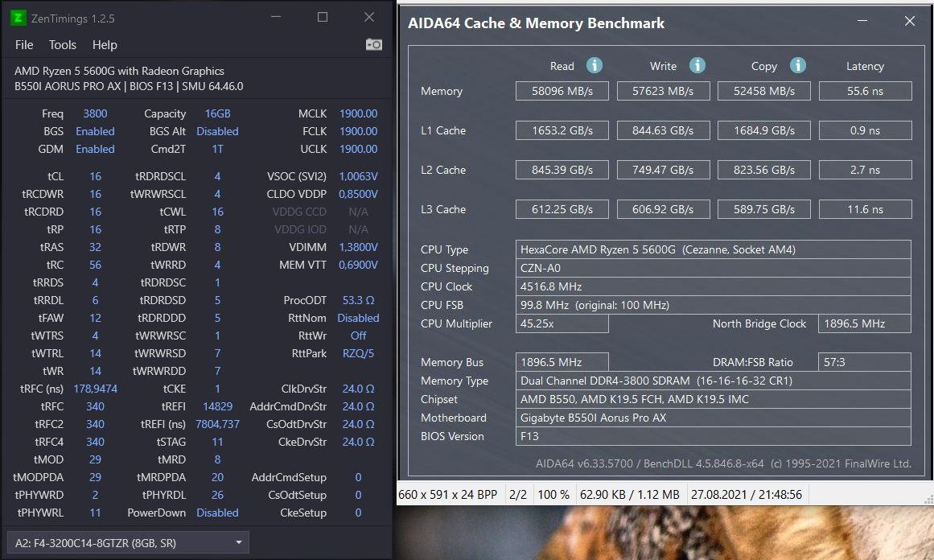Click the Memory Latency result 55.6 ns
Viewport: 934px width, 560px height.
coord(866,91)
